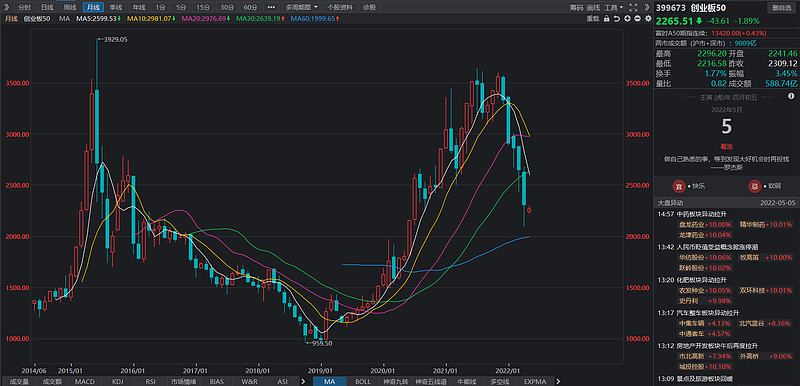The image size is (800, 386).
Task: Click the 筹码 chips button
Action: pyautogui.click(x=577, y=7)
